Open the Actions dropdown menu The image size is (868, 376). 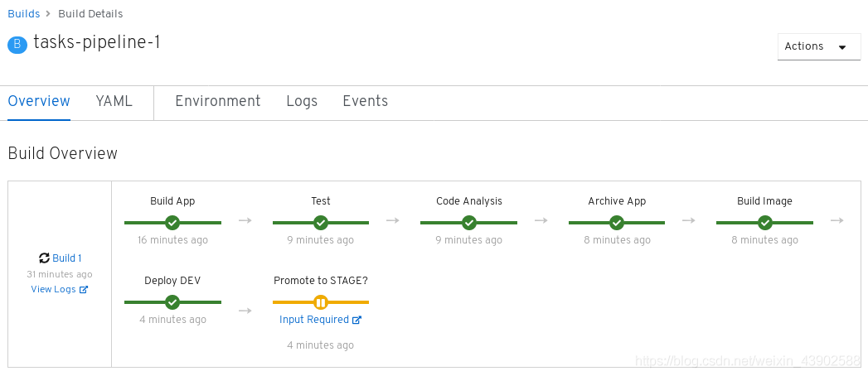click(x=819, y=46)
